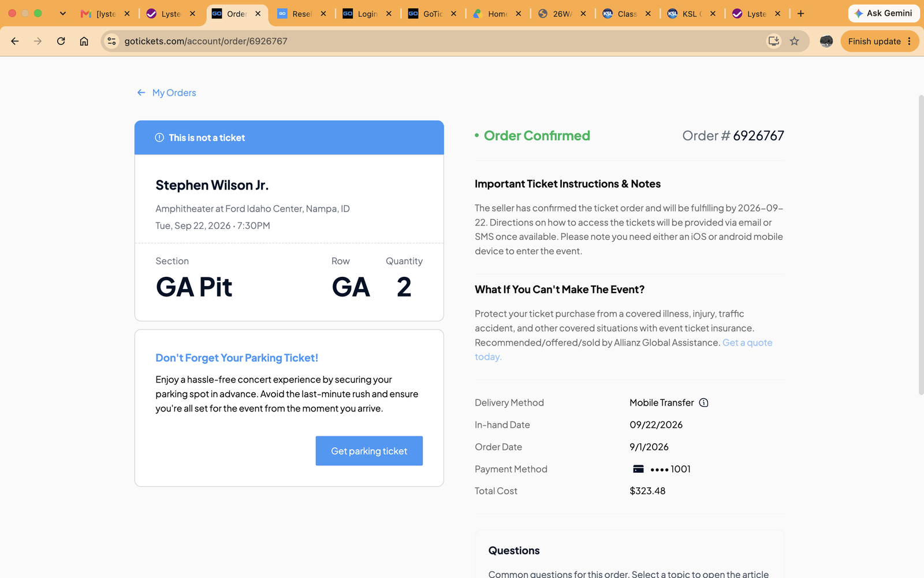Bookmark this page with the star icon
Image resolution: width=924 pixels, height=578 pixels.
(795, 41)
